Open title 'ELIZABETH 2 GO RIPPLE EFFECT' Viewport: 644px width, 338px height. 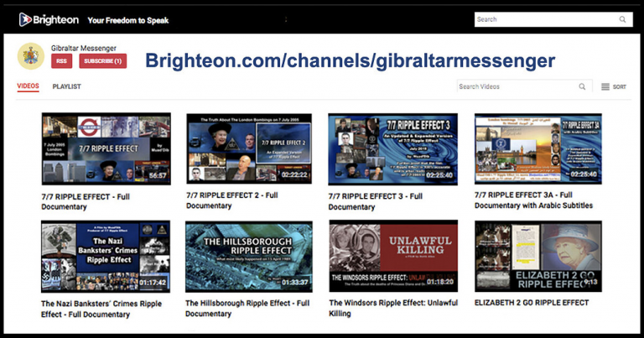[x=532, y=303]
